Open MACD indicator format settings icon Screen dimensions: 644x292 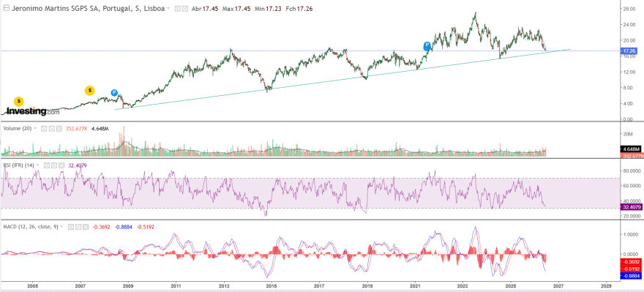coord(78,226)
